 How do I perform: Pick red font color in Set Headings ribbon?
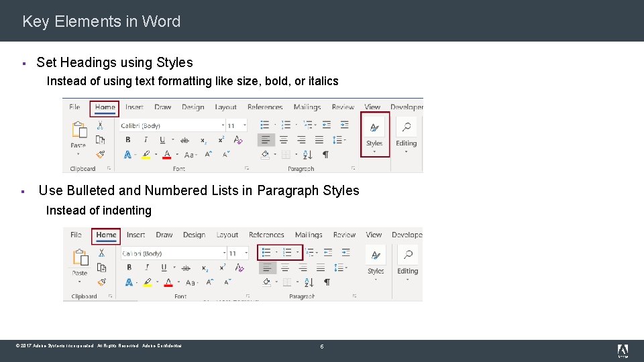[167, 155]
